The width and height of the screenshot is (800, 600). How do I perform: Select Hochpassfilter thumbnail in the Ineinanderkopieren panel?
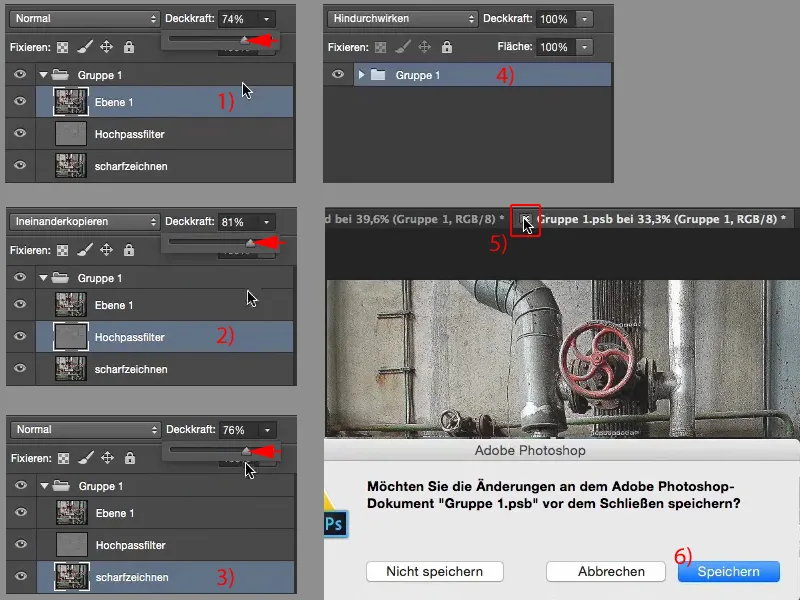coord(71,337)
